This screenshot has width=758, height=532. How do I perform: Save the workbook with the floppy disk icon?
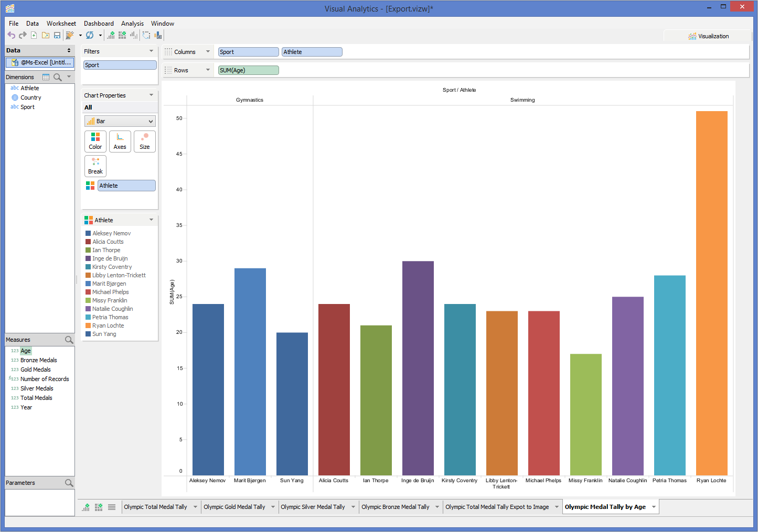pos(57,35)
